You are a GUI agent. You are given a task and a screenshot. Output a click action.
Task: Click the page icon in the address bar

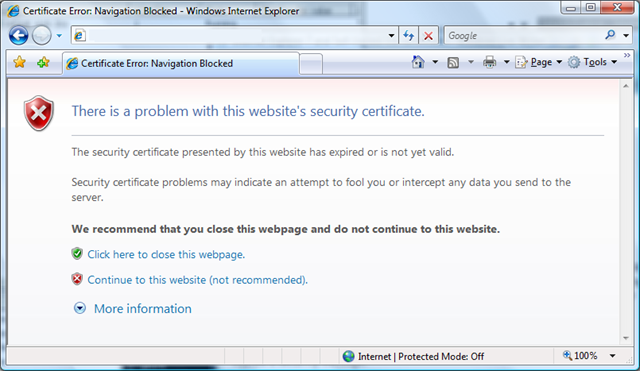[79, 36]
